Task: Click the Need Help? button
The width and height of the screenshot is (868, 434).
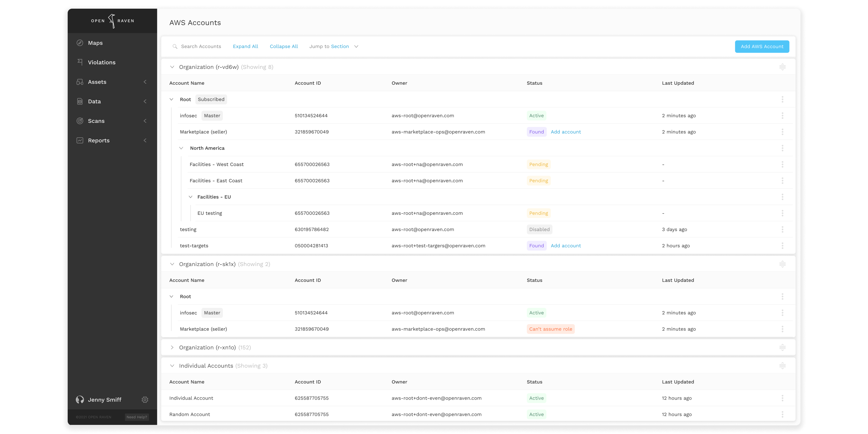Action: pyautogui.click(x=137, y=417)
